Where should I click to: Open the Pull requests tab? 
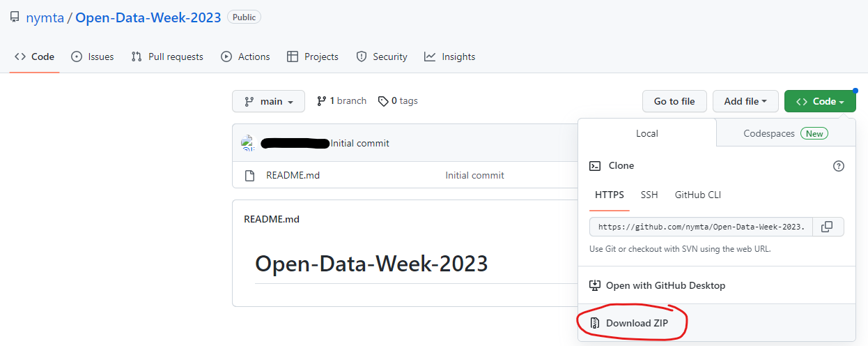click(x=167, y=57)
